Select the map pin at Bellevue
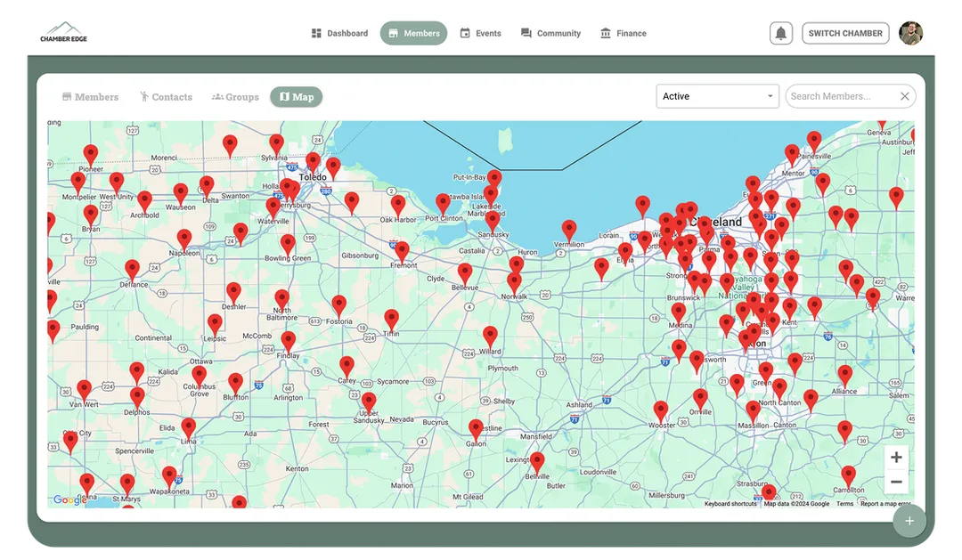The width and height of the screenshot is (962, 560). [465, 274]
